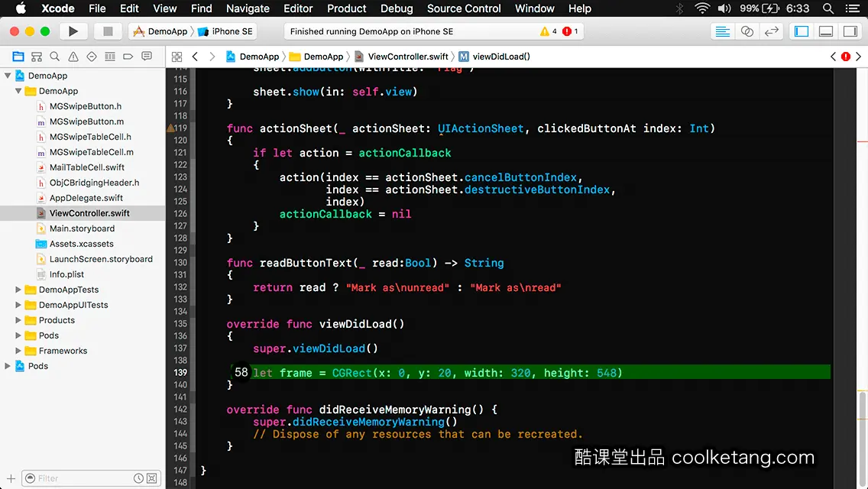
Task: Open Assets.xcassets catalog
Action: click(x=81, y=244)
